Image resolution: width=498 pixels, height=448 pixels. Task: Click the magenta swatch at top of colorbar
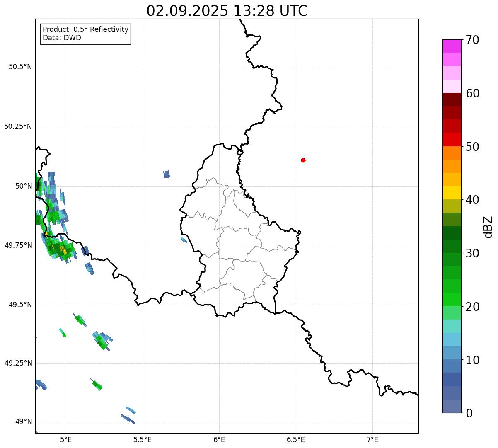pyautogui.click(x=452, y=46)
